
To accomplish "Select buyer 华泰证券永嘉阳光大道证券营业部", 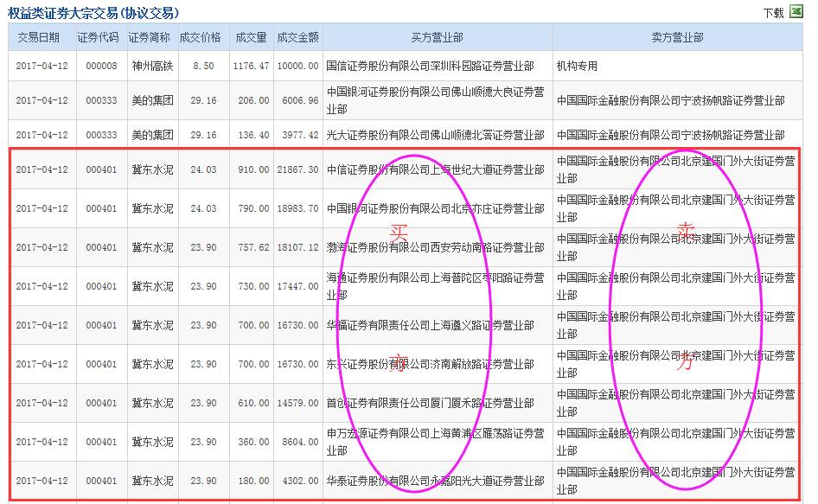I will 436,481.
